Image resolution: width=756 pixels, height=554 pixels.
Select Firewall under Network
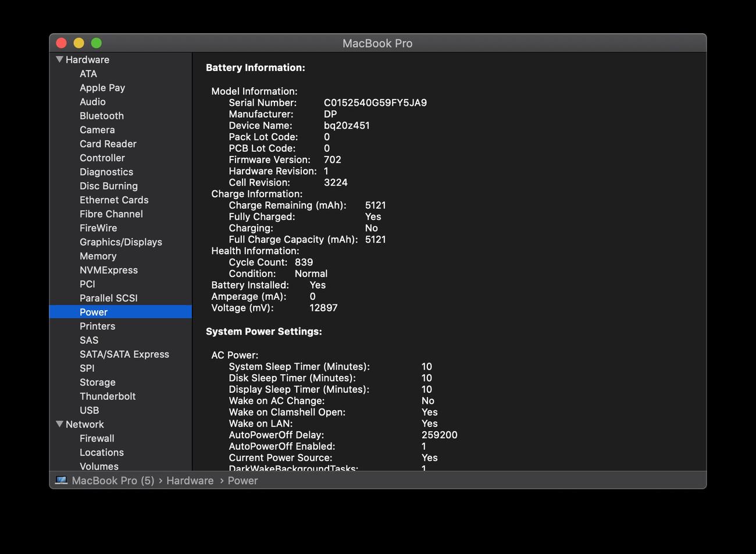(97, 438)
